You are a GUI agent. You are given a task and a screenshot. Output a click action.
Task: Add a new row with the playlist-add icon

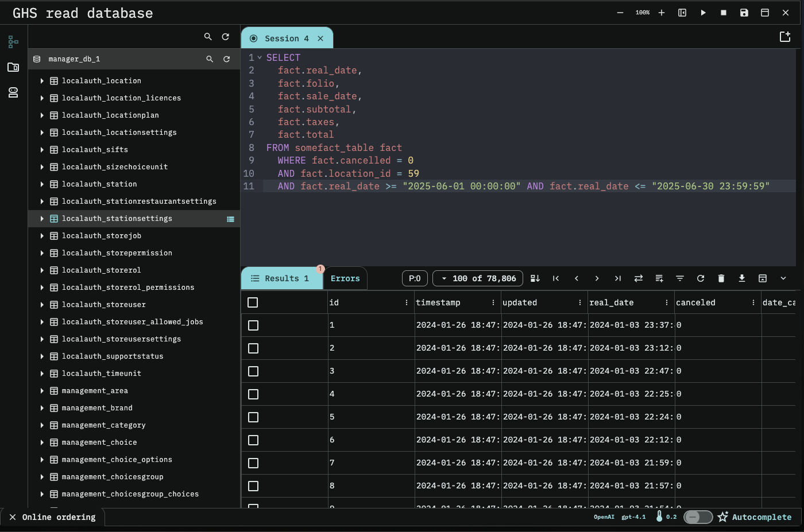[659, 278]
